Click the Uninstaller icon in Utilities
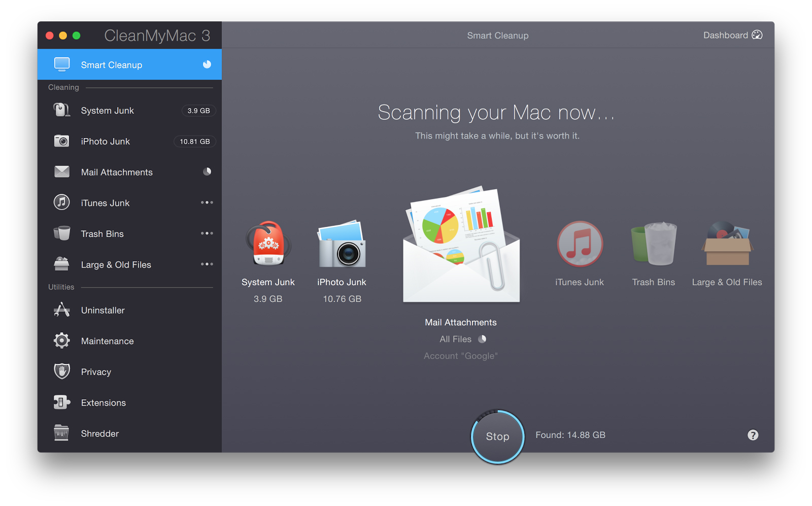This screenshot has width=812, height=506. coord(62,310)
